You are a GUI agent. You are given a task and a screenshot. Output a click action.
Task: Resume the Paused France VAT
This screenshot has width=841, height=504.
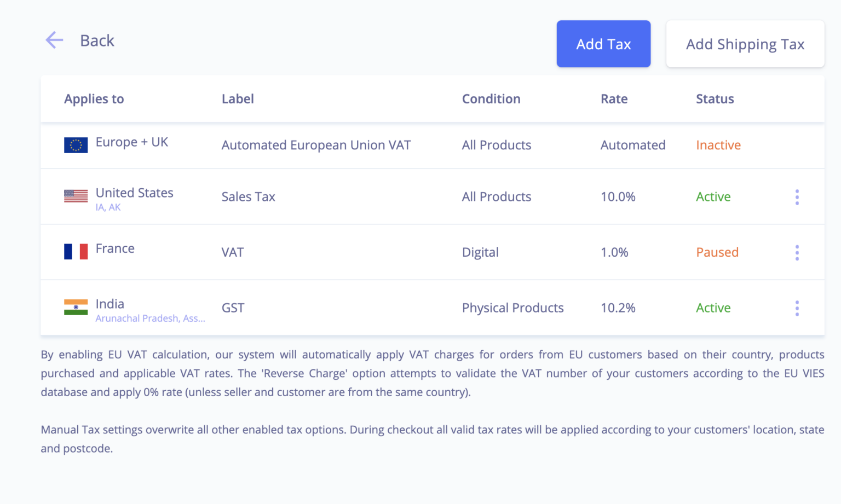click(x=717, y=252)
